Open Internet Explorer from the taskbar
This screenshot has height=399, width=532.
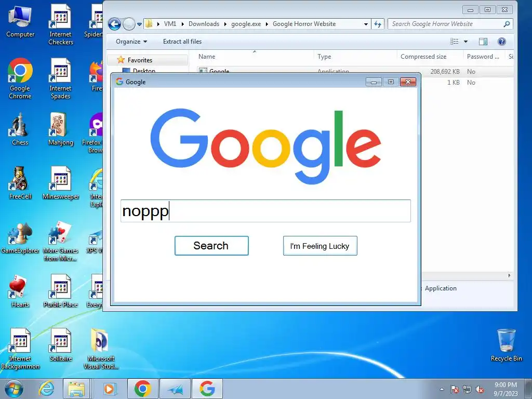(x=46, y=389)
